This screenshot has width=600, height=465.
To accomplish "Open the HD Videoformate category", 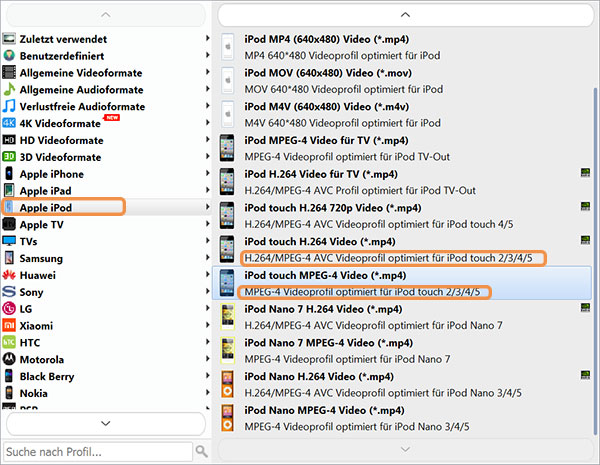I will tap(106, 140).
